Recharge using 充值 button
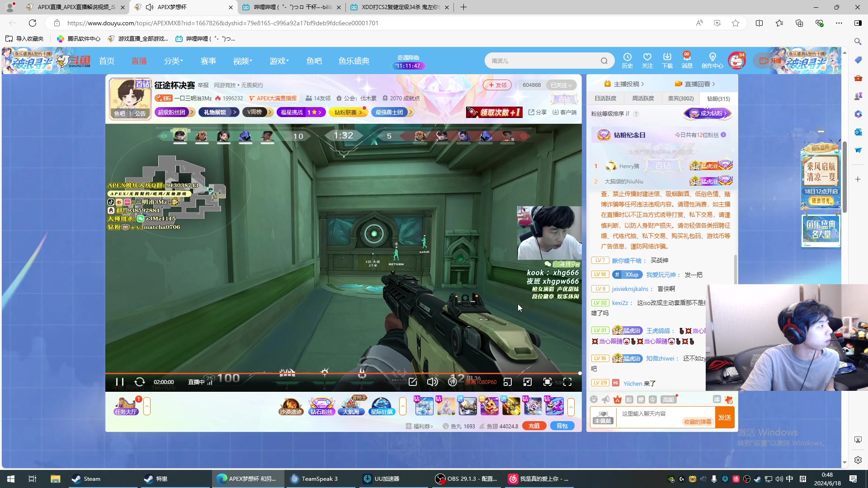The image size is (868, 488). (534, 426)
